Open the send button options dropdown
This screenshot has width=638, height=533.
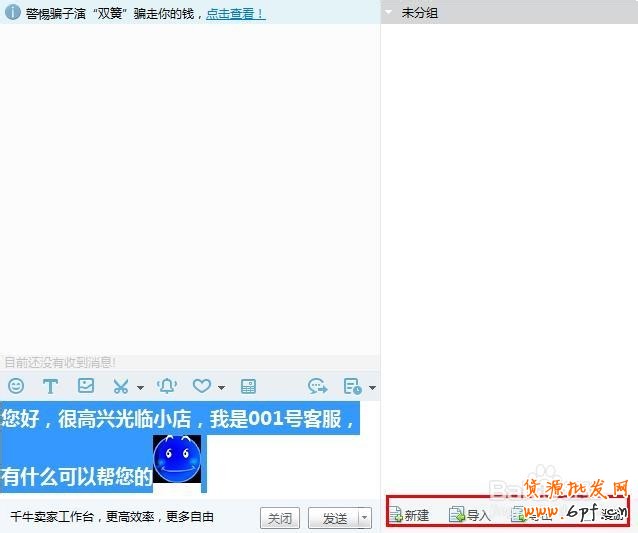(x=364, y=518)
